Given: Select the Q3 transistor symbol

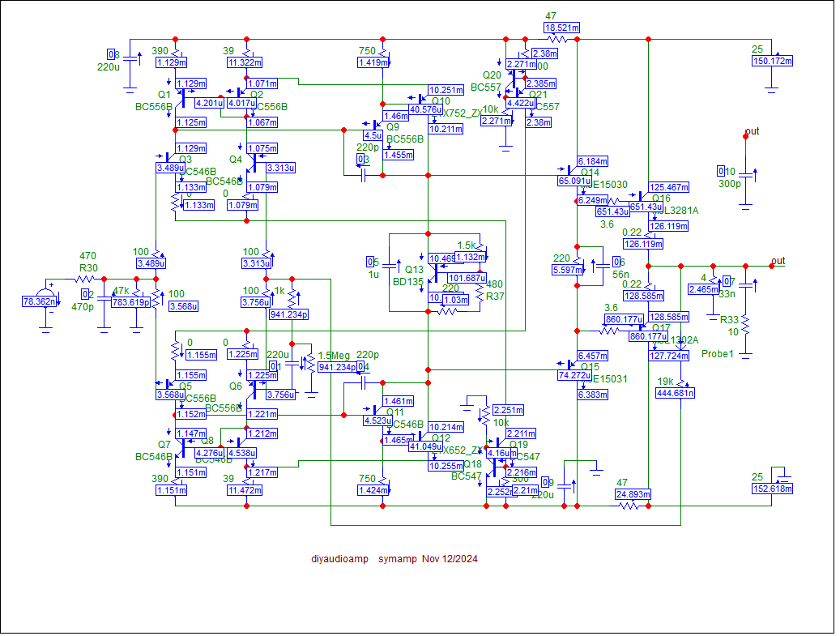Looking at the screenshot, I should pyautogui.click(x=172, y=158).
